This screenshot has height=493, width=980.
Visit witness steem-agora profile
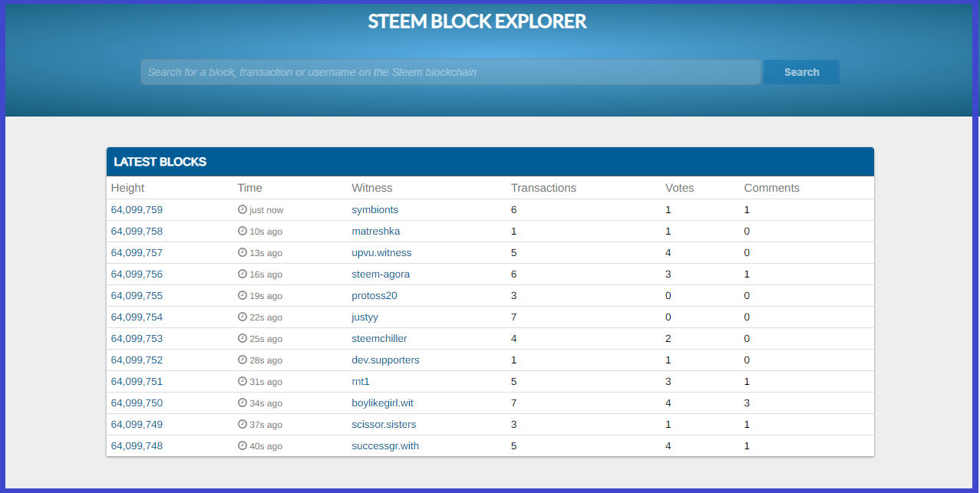381,274
